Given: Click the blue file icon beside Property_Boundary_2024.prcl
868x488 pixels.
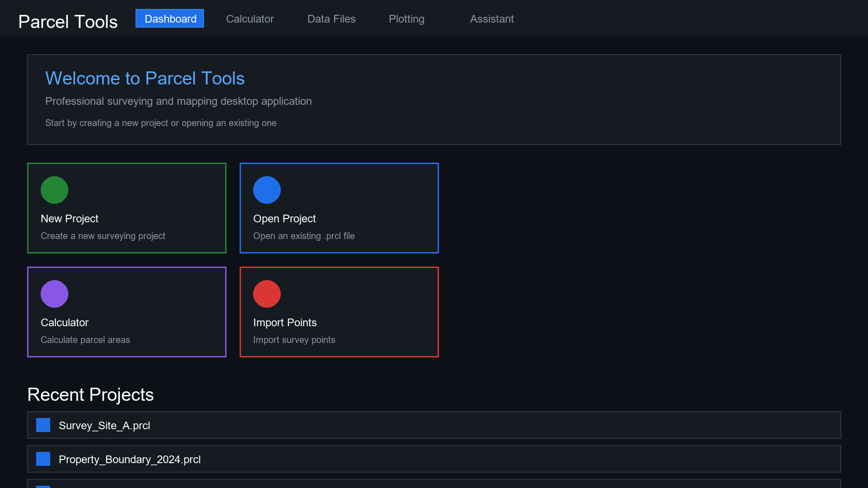Looking at the screenshot, I should pos(43,459).
